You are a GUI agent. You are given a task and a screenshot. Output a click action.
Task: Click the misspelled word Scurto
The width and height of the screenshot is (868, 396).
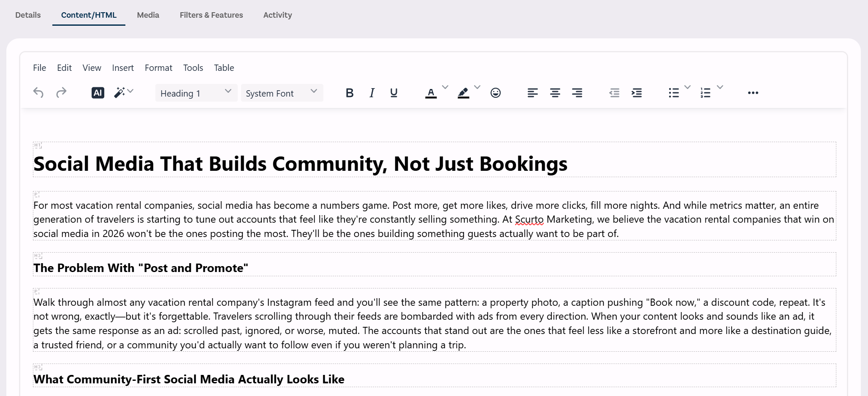pyautogui.click(x=529, y=219)
